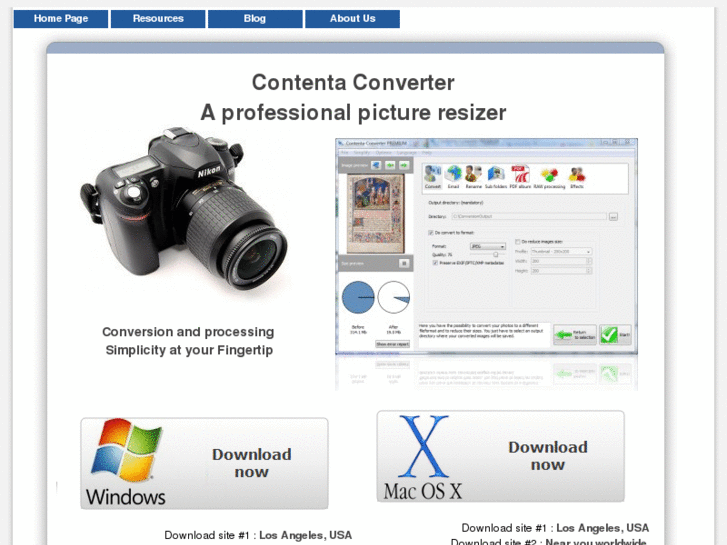Click 'A professional picture resizer' heading
This screenshot has width=727, height=545.
(353, 113)
